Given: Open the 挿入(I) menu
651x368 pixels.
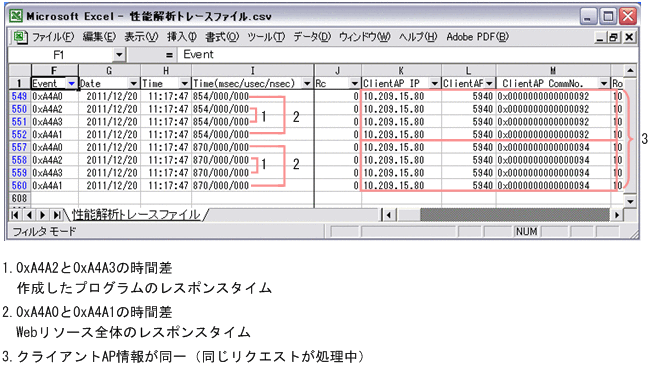Looking at the screenshot, I should coord(182,37).
